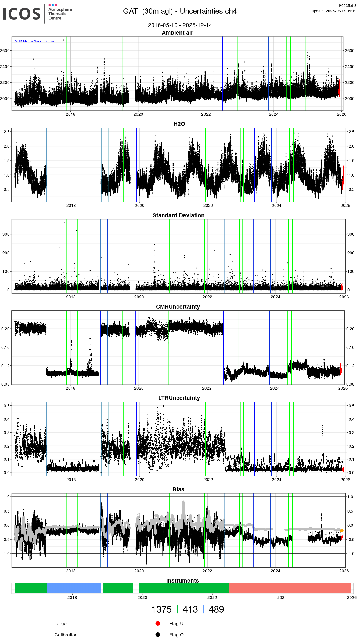The image size is (360, 644).
Task: Click the blue marker beside instrument 489
Action: coord(204,609)
